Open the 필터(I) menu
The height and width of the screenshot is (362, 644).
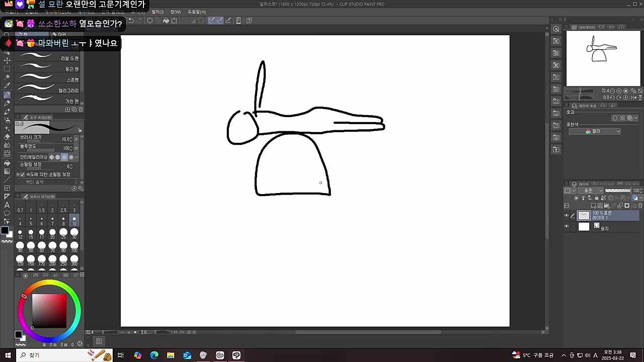click(157, 12)
